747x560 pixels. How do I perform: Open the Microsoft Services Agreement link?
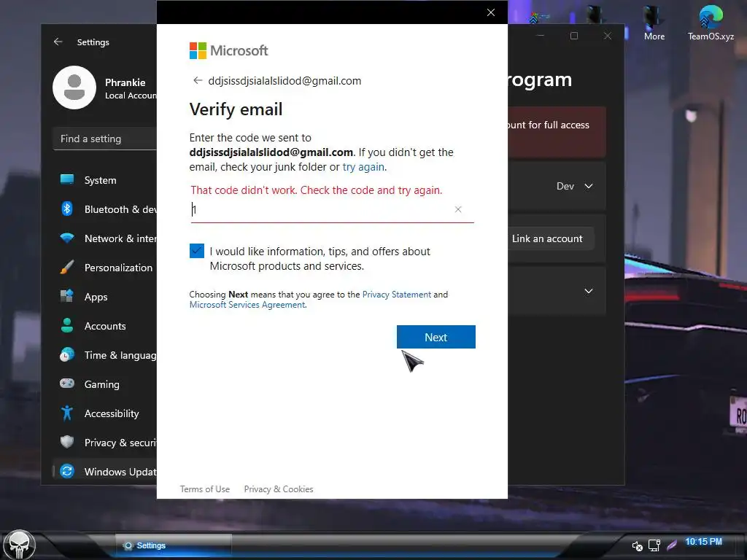pyautogui.click(x=247, y=305)
